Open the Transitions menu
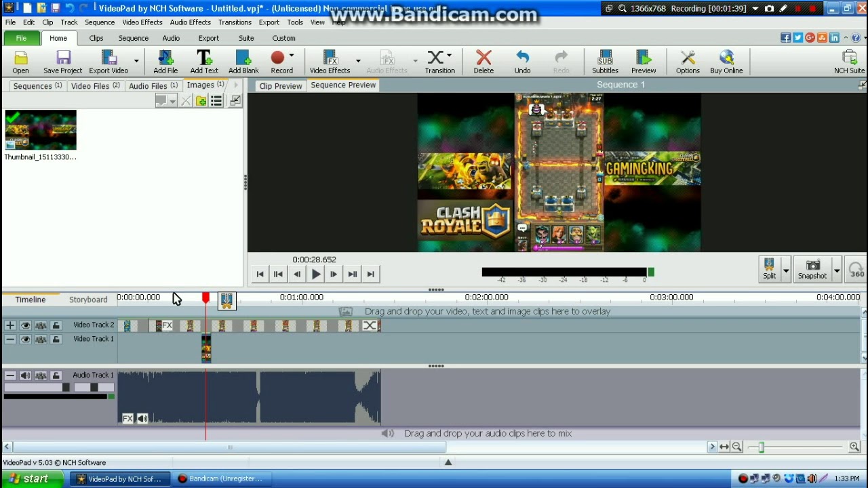868x488 pixels. (235, 22)
